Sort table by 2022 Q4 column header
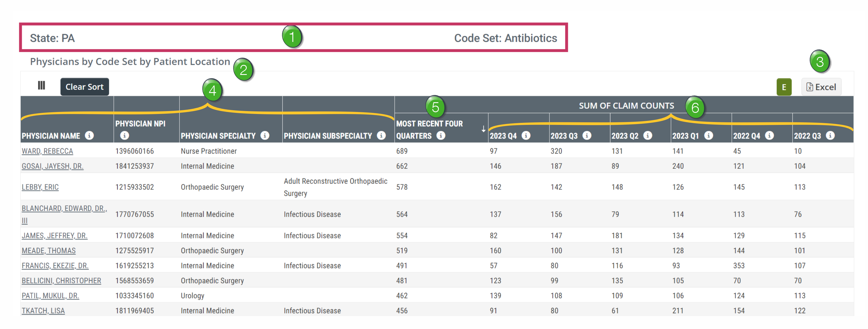Viewport: 868px width, 329px height. tap(746, 136)
